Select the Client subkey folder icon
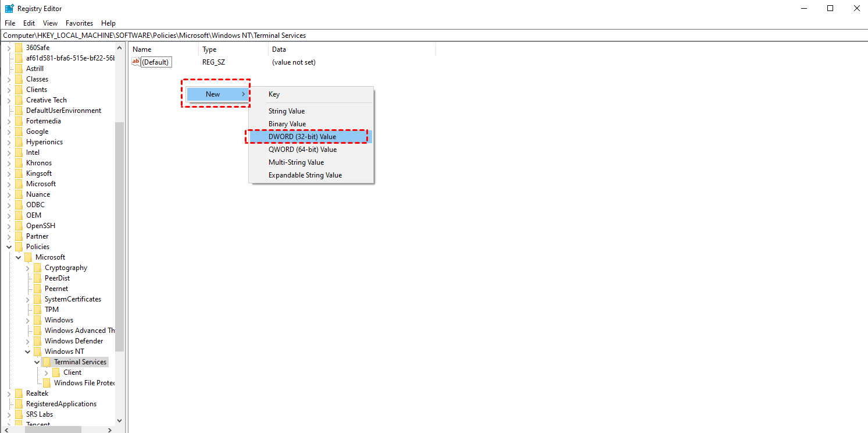Image resolution: width=868 pixels, height=433 pixels. tap(56, 372)
